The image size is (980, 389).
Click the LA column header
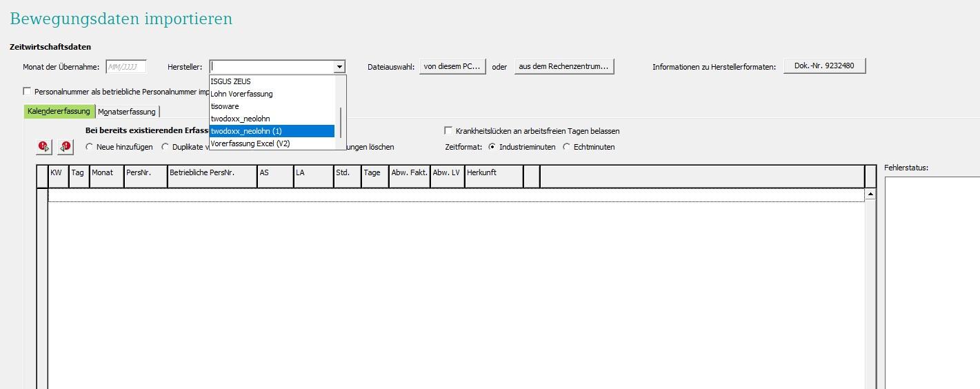[x=313, y=176]
